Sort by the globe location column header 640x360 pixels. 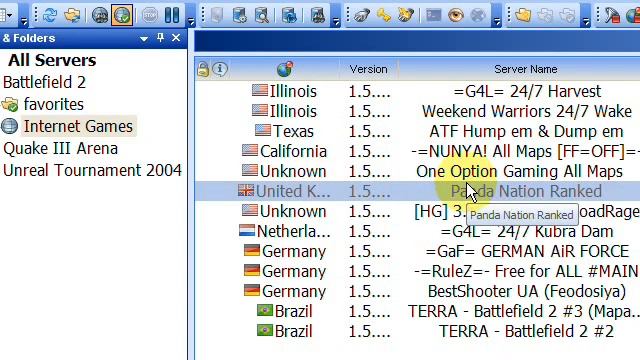tap(284, 69)
